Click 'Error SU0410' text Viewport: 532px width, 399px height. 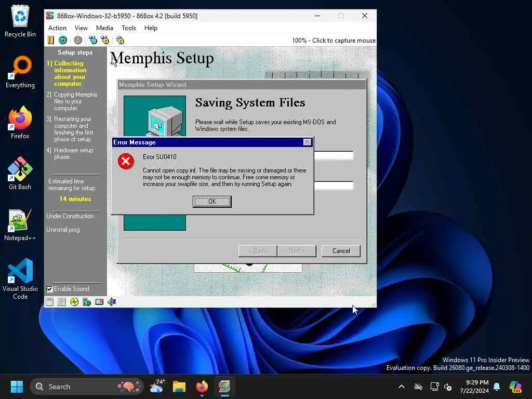159,157
